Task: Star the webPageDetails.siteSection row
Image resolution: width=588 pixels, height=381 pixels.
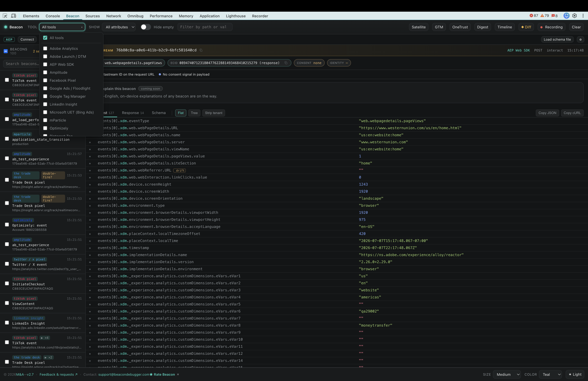Action: tap(90, 163)
